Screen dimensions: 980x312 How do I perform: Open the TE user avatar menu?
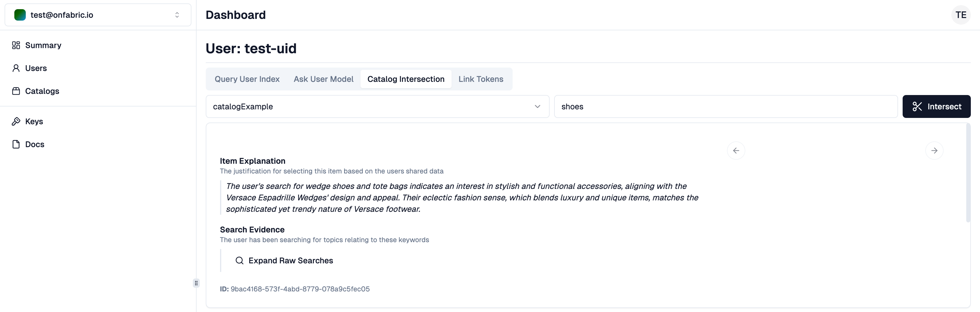click(961, 15)
